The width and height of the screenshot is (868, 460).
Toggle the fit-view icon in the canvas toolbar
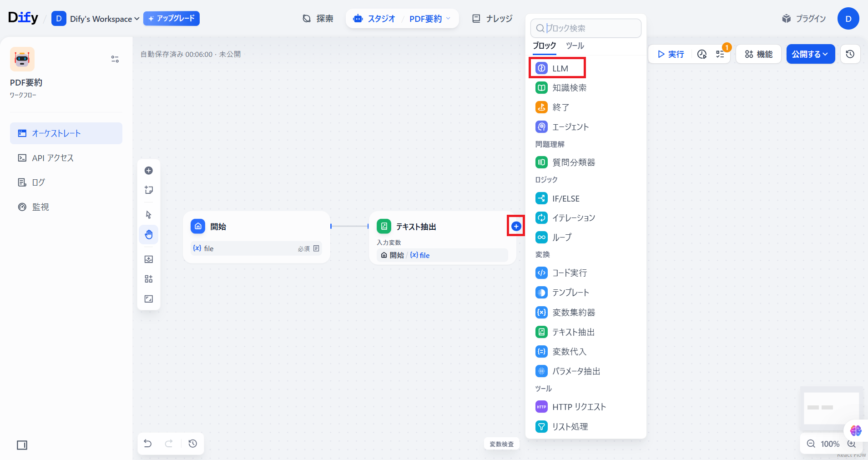pos(149,298)
